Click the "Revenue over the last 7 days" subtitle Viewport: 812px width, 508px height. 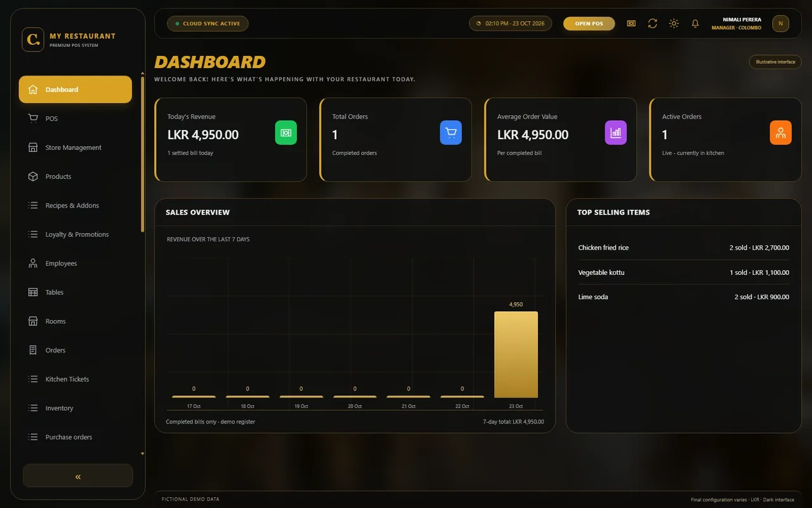(x=208, y=239)
